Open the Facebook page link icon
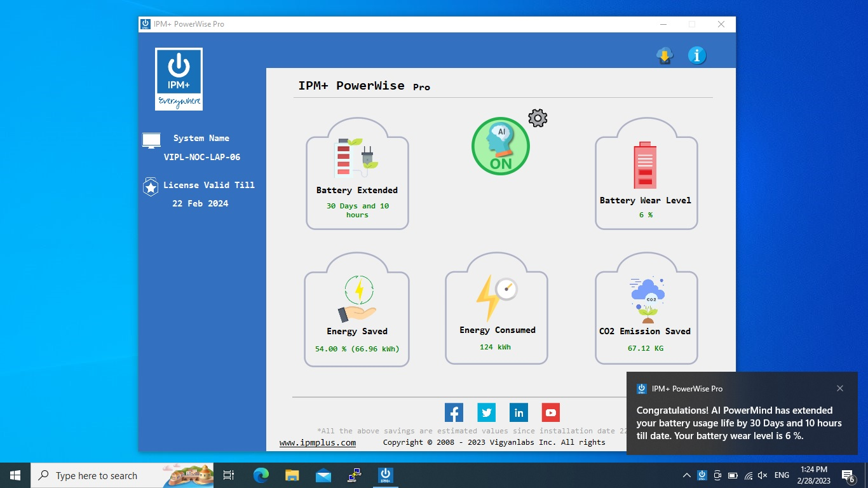This screenshot has width=868, height=488. pyautogui.click(x=454, y=412)
